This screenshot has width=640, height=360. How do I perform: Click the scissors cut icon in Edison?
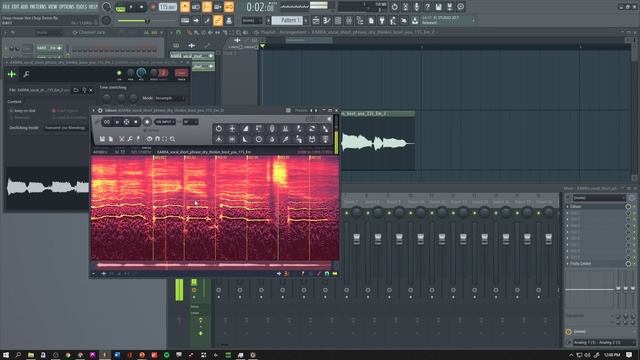coord(122,139)
